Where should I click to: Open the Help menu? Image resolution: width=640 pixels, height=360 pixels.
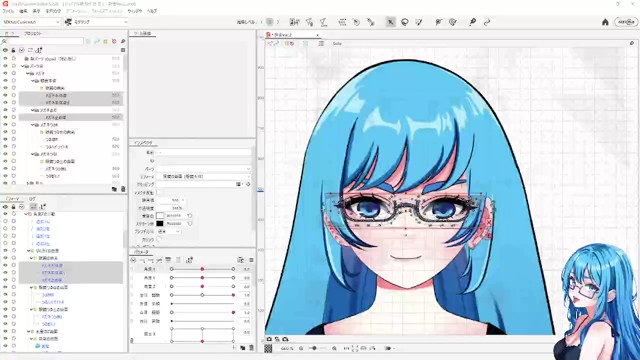click(152, 11)
